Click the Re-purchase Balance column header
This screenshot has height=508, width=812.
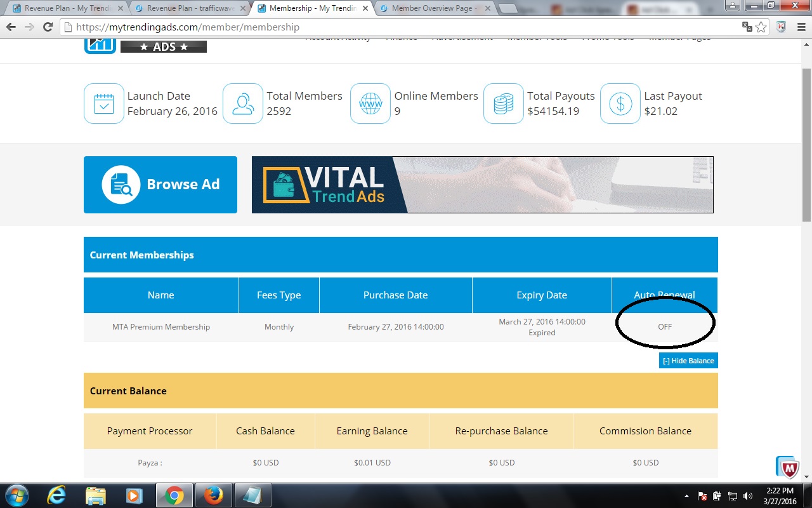[x=502, y=431]
